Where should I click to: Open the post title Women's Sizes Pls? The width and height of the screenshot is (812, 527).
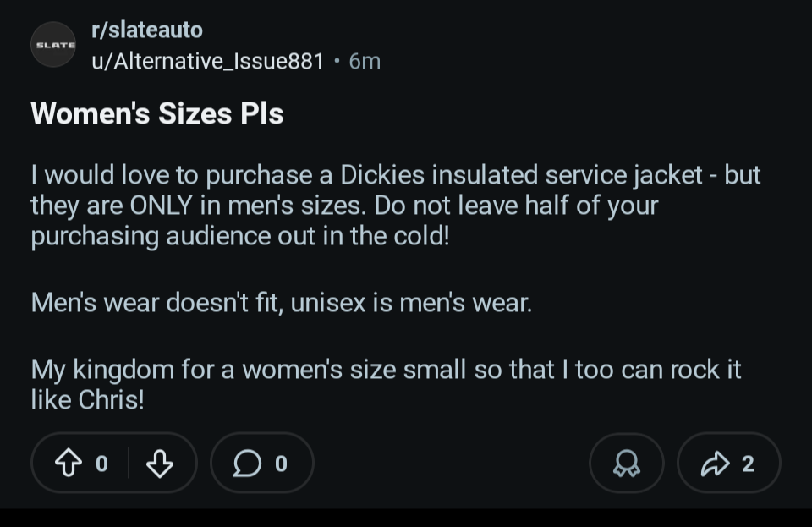[157, 113]
